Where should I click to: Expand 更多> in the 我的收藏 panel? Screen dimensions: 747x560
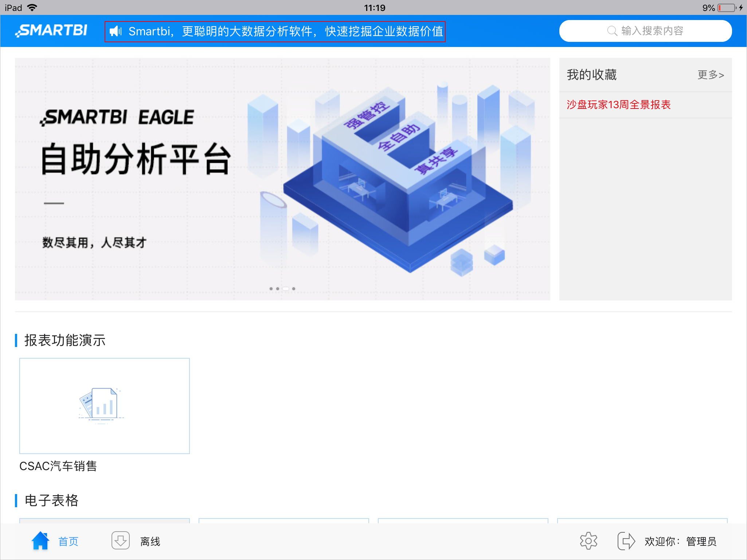pos(711,75)
